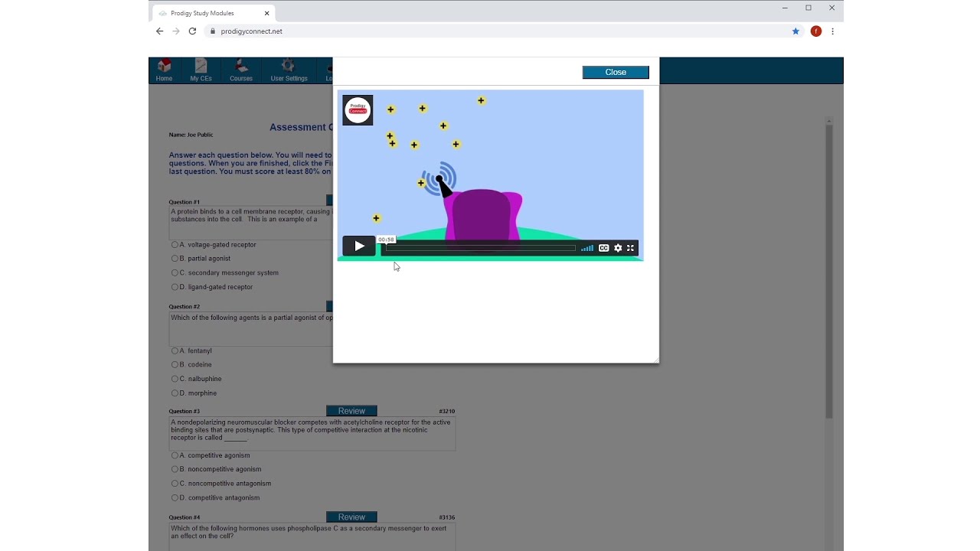Click the Question #1 label

[x=185, y=202]
